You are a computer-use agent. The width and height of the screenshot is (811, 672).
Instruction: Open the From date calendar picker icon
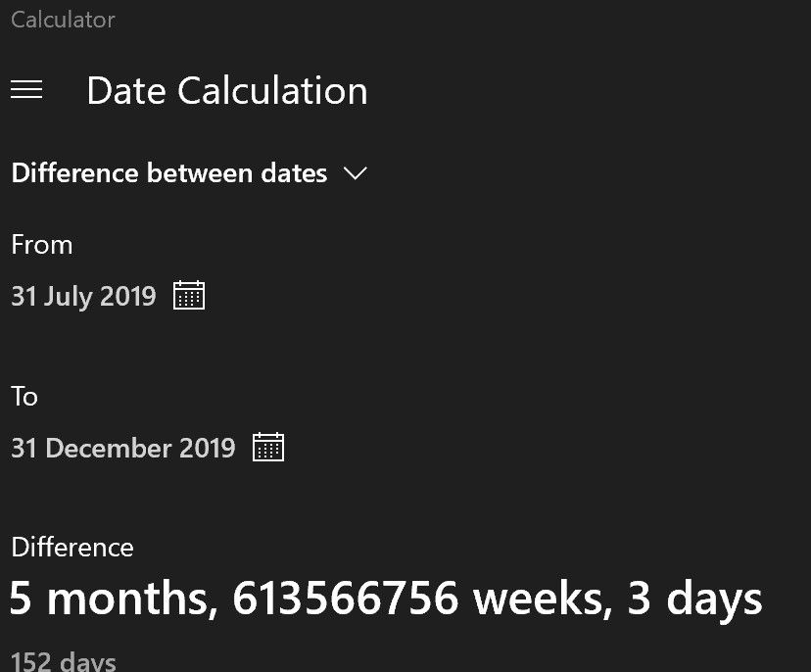pyautogui.click(x=189, y=295)
